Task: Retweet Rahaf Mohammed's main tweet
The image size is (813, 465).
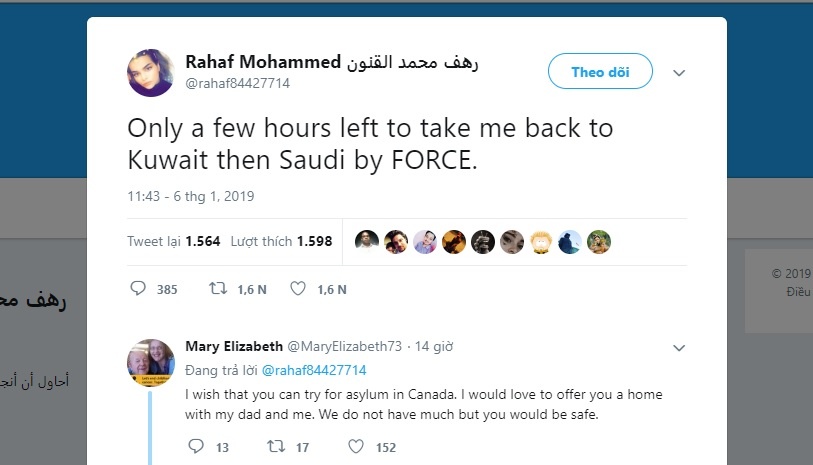Action: [x=216, y=289]
